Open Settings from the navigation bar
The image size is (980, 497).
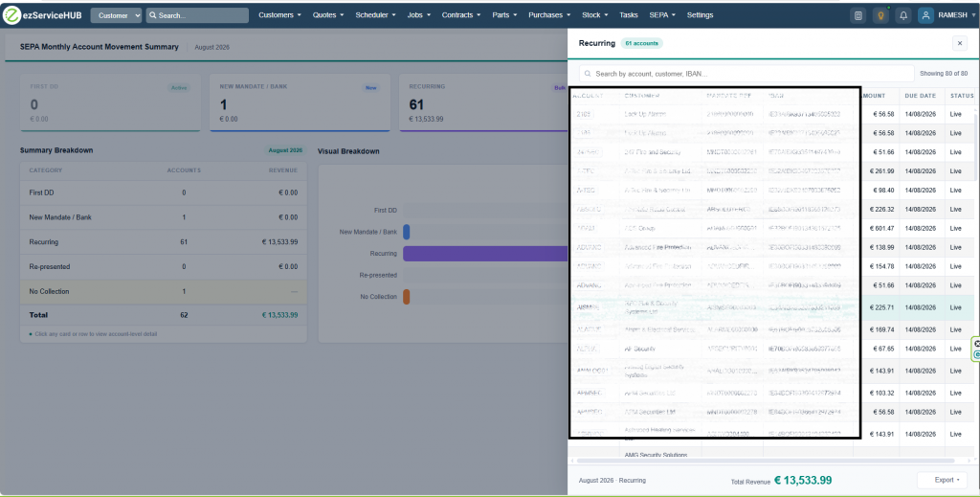pyautogui.click(x=700, y=15)
